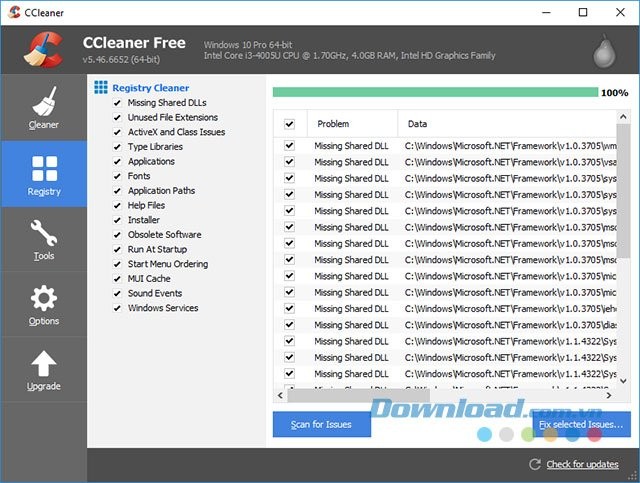Open the Check for updates link
Screen dimensions: 640x483
pyautogui.click(x=582, y=464)
